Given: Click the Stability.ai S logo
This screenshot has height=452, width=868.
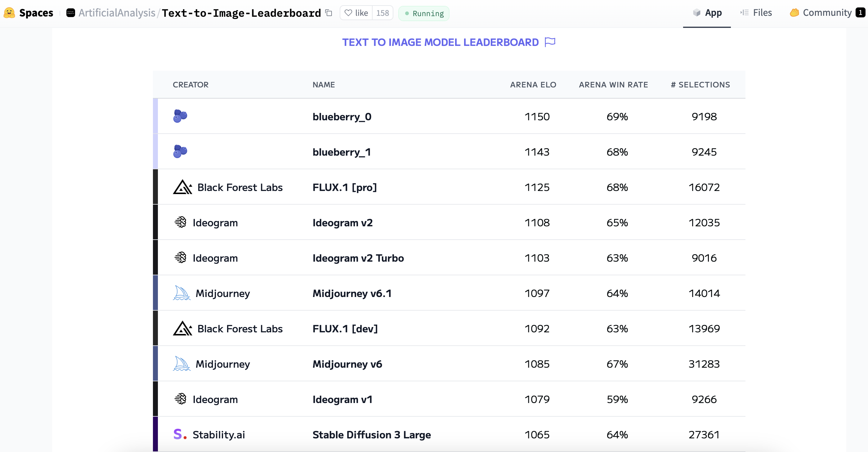Looking at the screenshot, I should [180, 435].
